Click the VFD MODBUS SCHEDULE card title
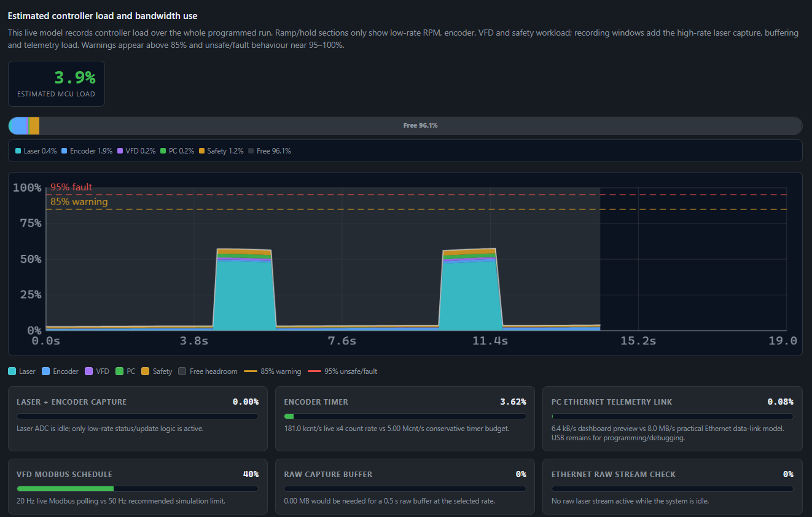This screenshot has width=812, height=517. pyautogui.click(x=64, y=475)
